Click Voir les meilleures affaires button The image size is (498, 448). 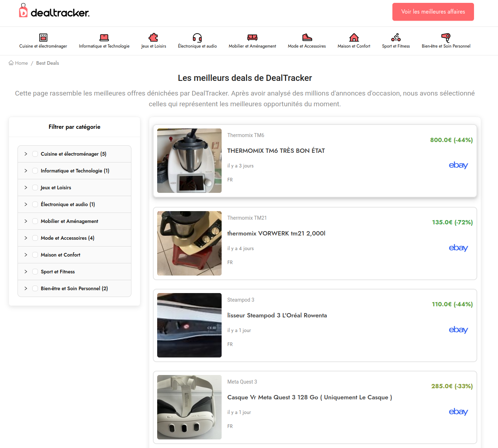433,11
